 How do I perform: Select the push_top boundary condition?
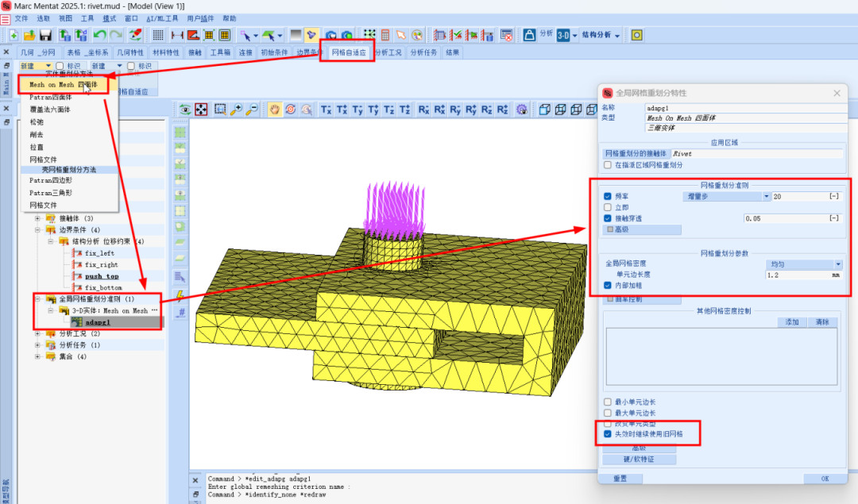click(102, 275)
